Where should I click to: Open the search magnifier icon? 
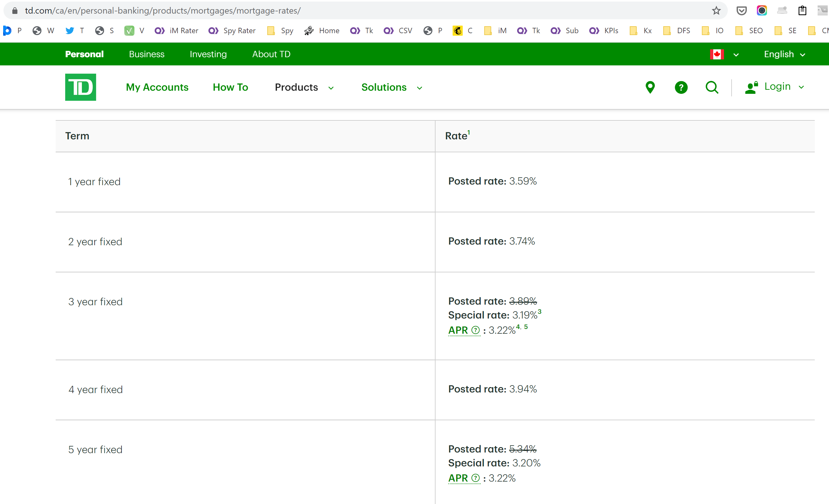[712, 88]
